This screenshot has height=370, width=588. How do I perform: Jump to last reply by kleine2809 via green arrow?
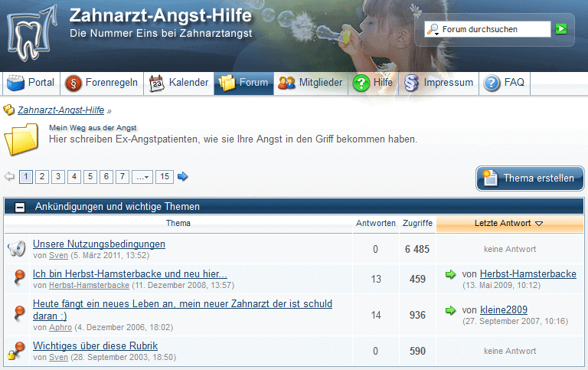[x=450, y=310]
